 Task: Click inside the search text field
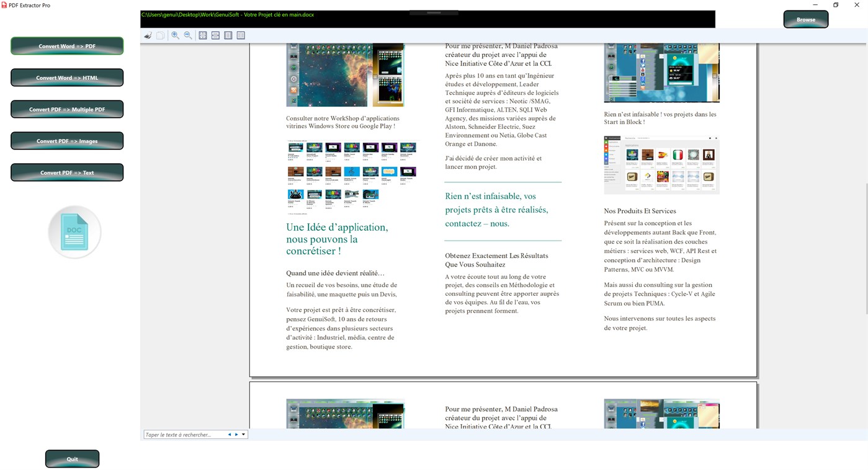tap(183, 434)
